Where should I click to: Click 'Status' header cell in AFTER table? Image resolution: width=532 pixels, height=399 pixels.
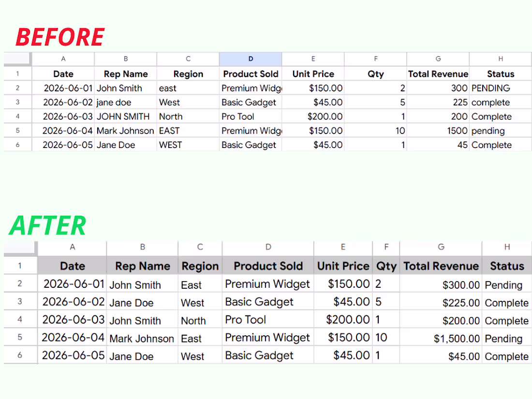[507, 266]
